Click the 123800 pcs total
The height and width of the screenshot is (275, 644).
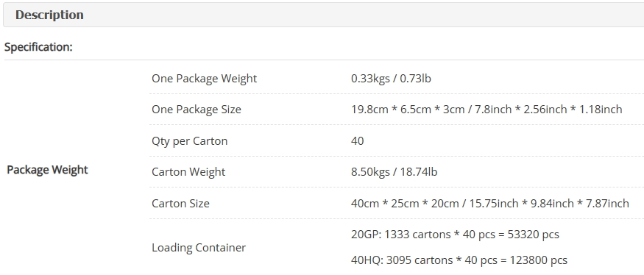(x=539, y=260)
